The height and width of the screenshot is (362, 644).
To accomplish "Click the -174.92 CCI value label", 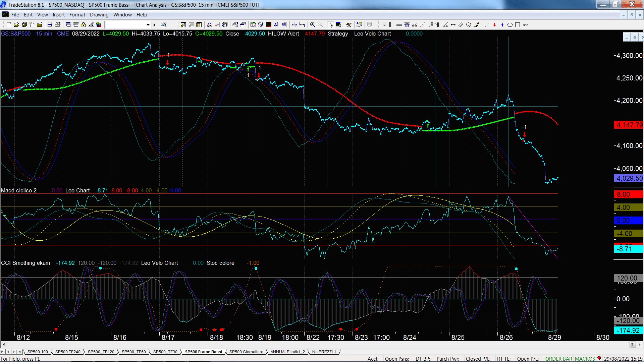I will point(629,330).
